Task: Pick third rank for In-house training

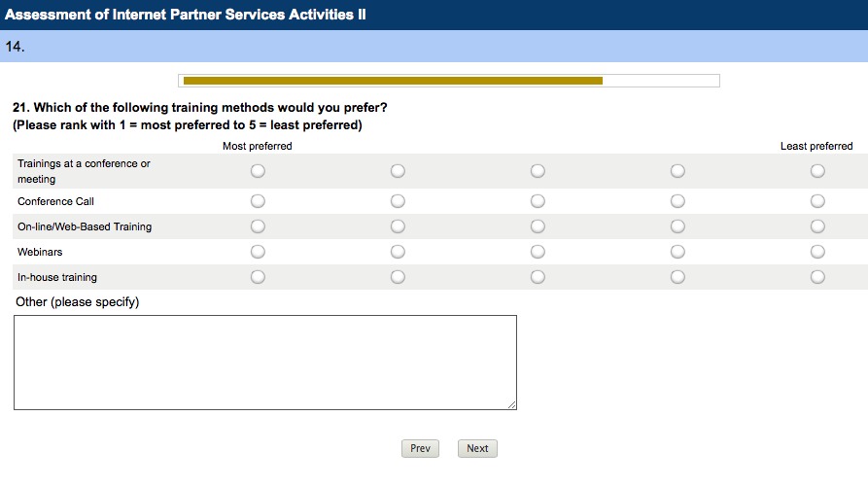Action: [538, 277]
